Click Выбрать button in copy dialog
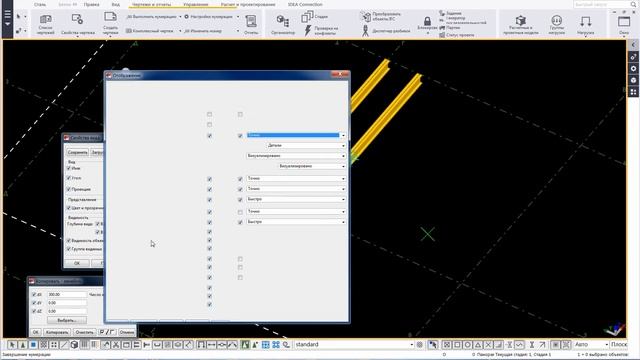Screen dimensions: 640x360 coord(67,320)
